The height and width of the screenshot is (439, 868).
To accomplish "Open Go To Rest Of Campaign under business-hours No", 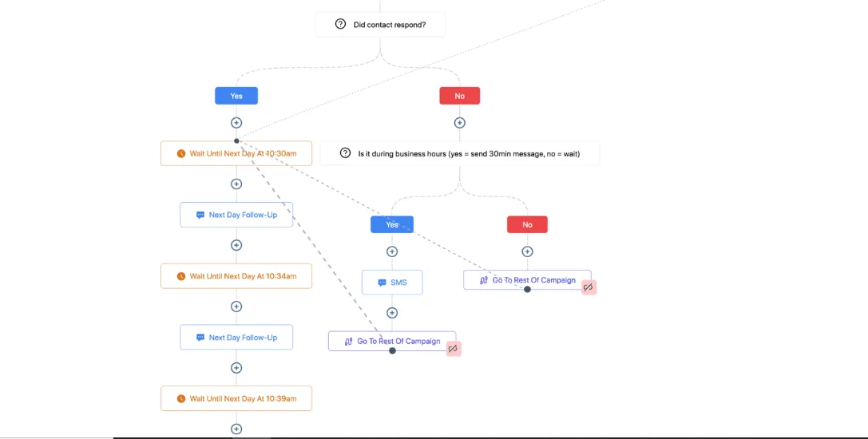I will [527, 280].
